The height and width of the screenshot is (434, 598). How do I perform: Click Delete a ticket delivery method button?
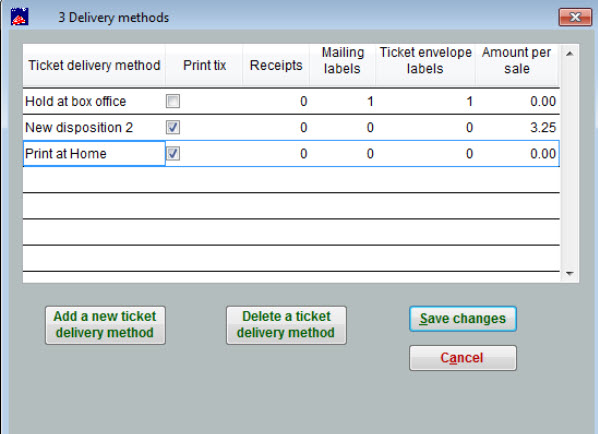[x=286, y=325]
